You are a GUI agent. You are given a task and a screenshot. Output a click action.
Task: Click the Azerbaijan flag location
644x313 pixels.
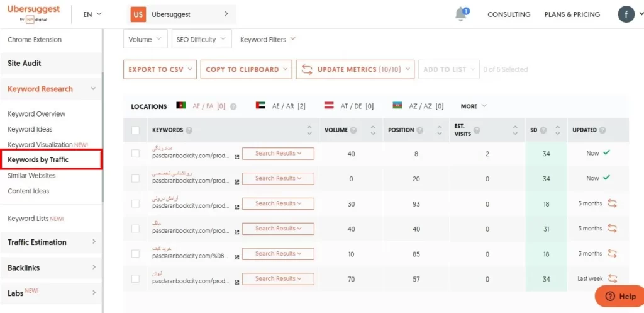point(397,105)
